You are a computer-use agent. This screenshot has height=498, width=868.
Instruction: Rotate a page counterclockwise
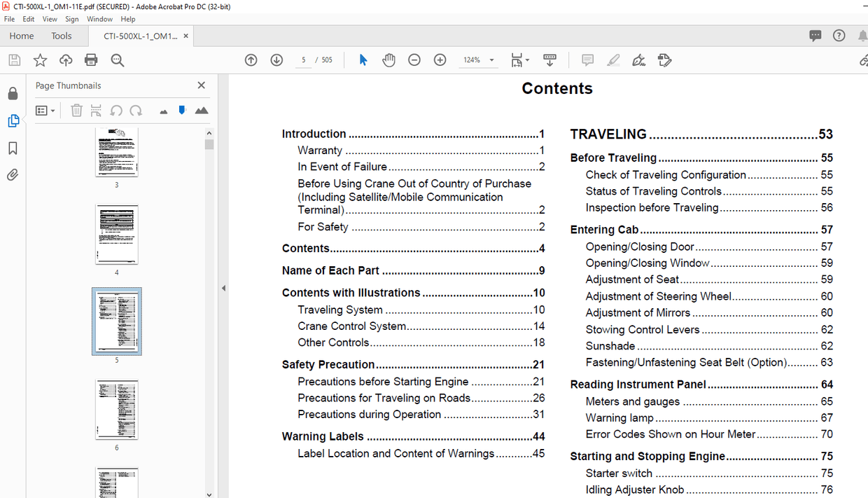click(x=116, y=110)
